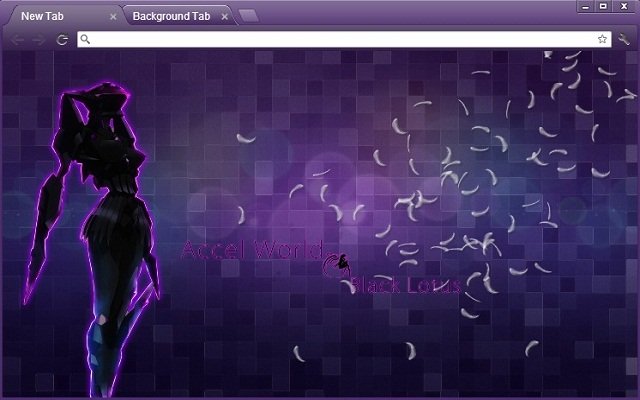640x400 pixels.
Task: Bookmark this page with the star icon
Action: coord(602,39)
